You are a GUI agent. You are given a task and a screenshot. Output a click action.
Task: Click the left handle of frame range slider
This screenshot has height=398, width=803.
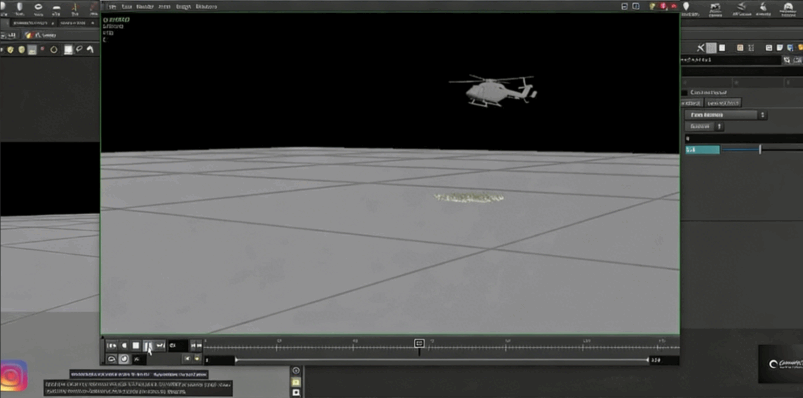click(x=236, y=360)
